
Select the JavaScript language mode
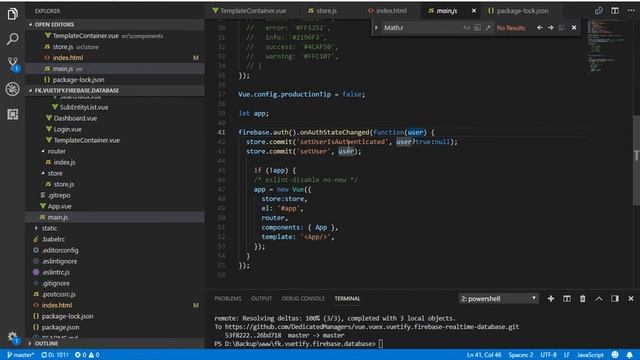click(590, 355)
